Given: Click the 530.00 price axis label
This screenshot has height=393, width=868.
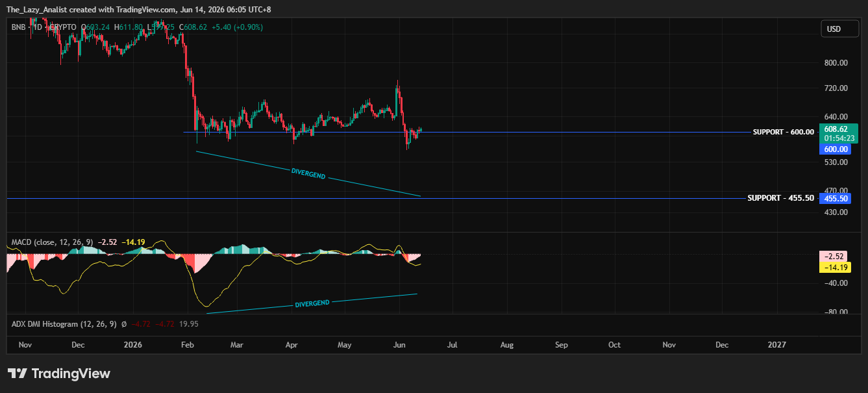Looking at the screenshot, I should pos(836,162).
